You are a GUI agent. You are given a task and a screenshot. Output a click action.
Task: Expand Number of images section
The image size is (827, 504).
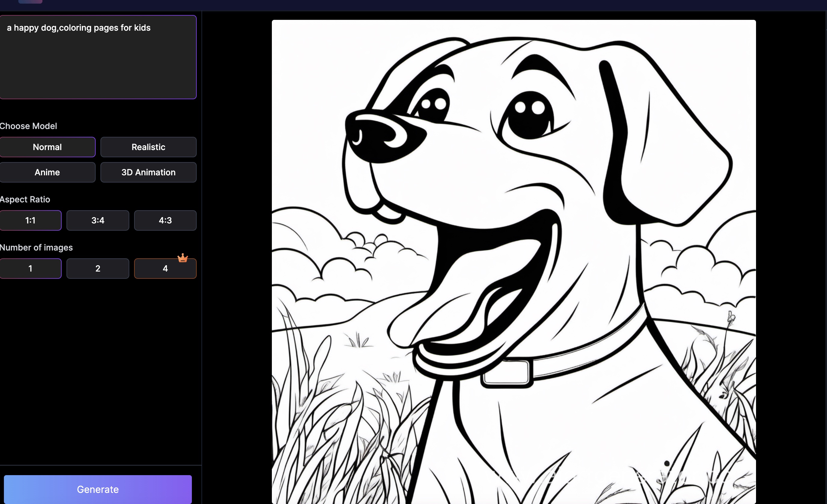[x=37, y=247]
